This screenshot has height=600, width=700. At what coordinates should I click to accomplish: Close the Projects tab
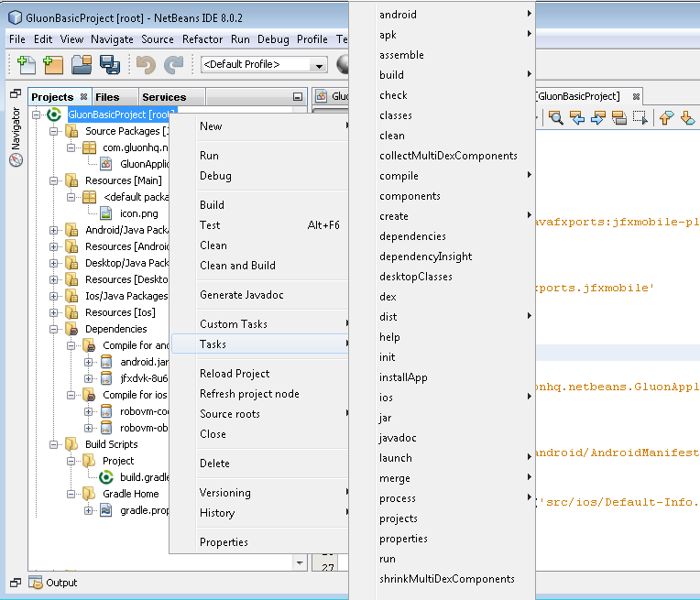[83, 97]
